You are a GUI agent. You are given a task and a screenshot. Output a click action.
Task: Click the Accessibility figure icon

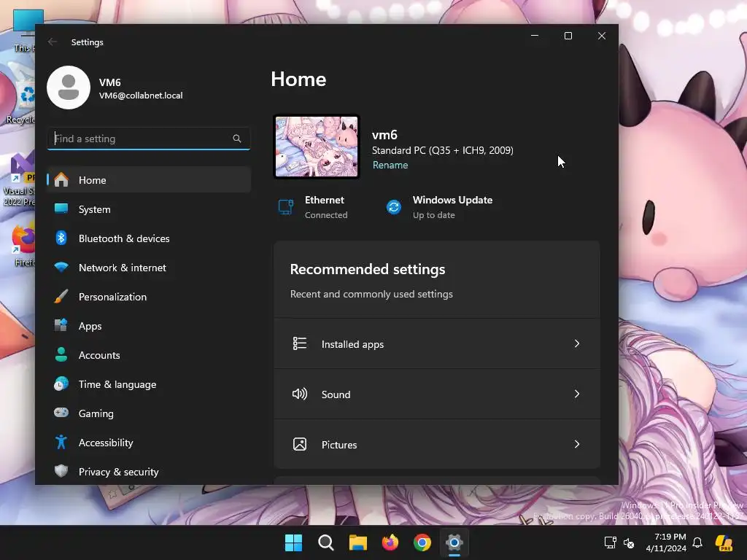pyautogui.click(x=61, y=443)
